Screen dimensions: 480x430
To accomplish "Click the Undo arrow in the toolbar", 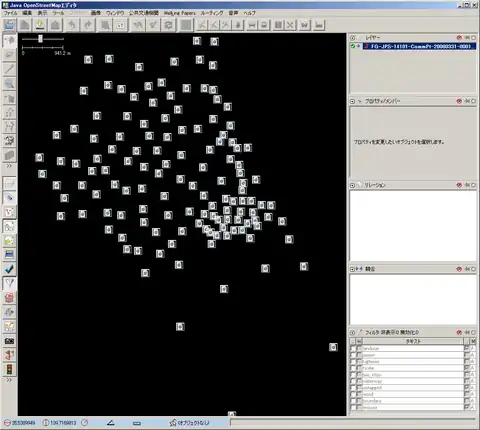I will [x=72, y=25].
